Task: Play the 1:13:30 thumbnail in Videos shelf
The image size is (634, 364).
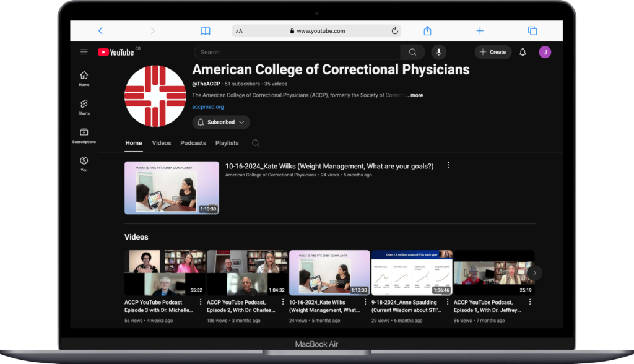Action: pos(329,273)
